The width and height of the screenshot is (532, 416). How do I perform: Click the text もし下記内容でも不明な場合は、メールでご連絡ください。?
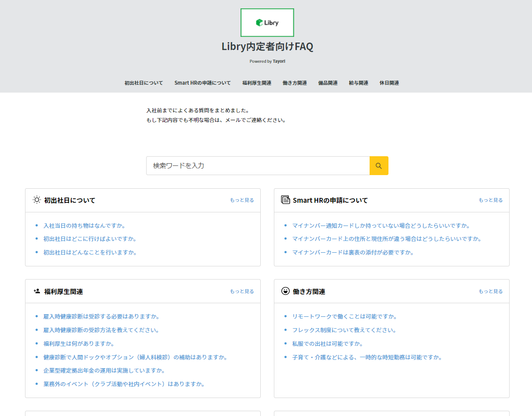pyautogui.click(x=216, y=120)
